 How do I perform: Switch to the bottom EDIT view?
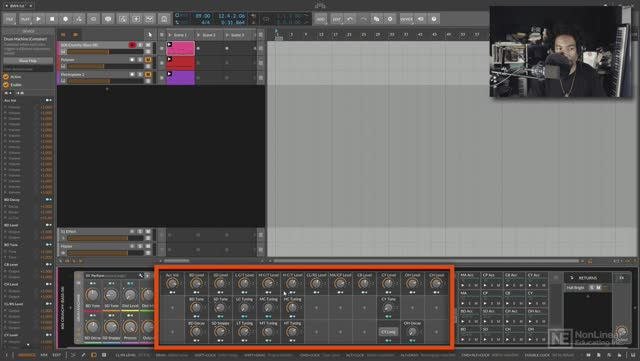(x=56, y=355)
